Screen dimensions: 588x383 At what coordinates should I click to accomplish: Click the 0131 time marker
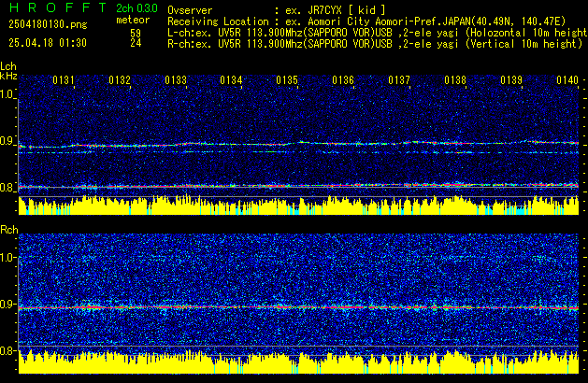click(64, 80)
